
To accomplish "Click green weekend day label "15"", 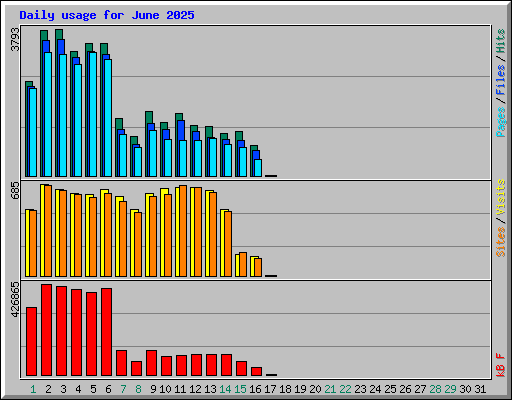I will pyautogui.click(x=240, y=389).
